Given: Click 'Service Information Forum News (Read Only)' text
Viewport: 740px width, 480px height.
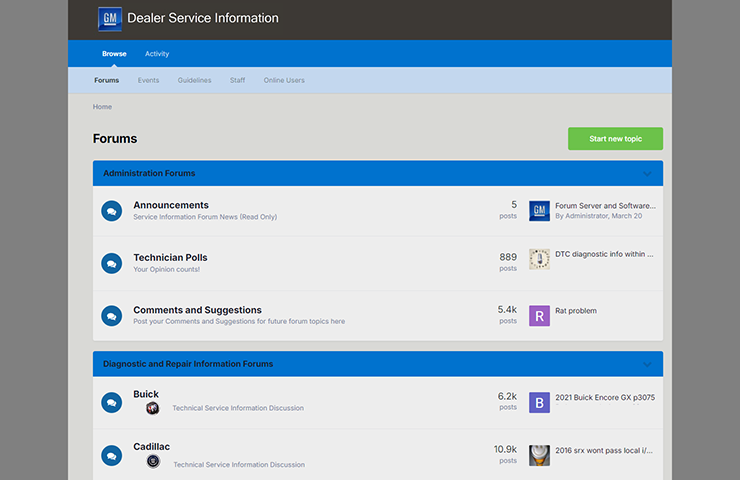Looking at the screenshot, I should tap(205, 217).
